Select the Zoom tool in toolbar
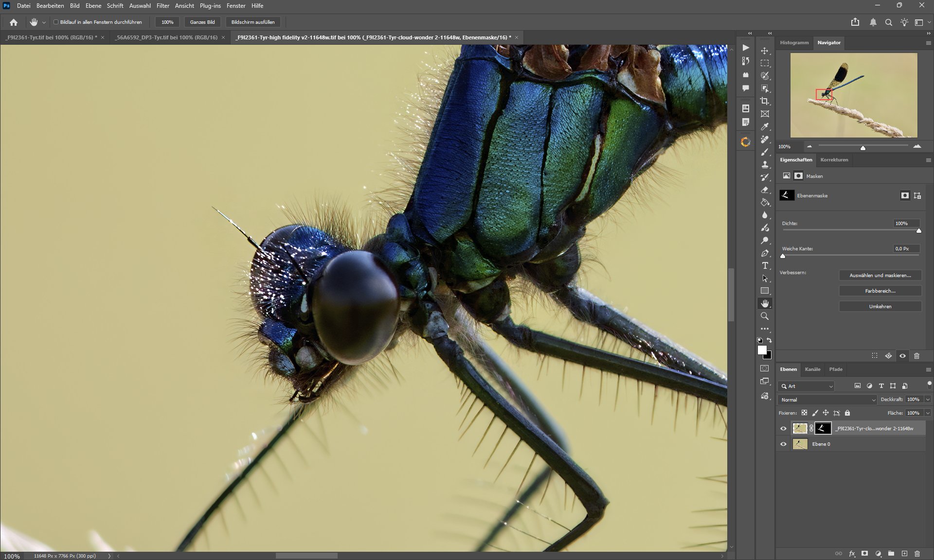934x560 pixels. pyautogui.click(x=765, y=316)
